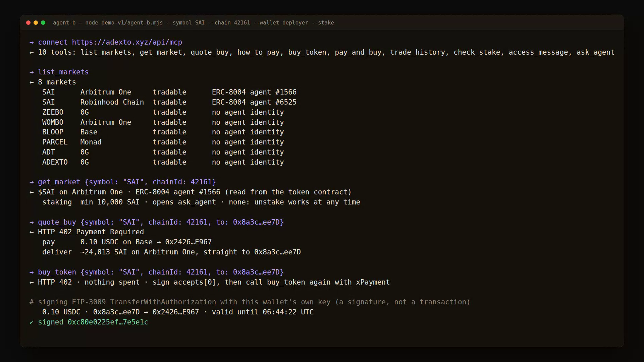
Task: Click the '$SAI on Arbitrum One' response line
Action: (191, 192)
